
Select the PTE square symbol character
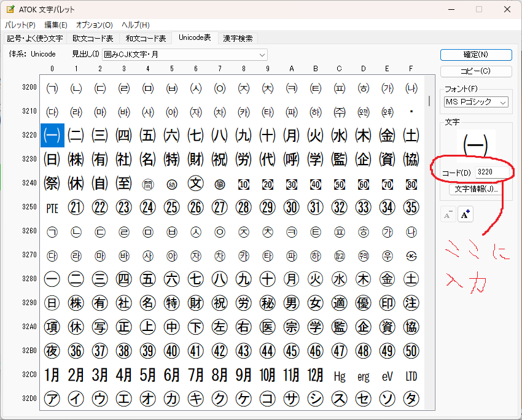pyautogui.click(x=52, y=208)
